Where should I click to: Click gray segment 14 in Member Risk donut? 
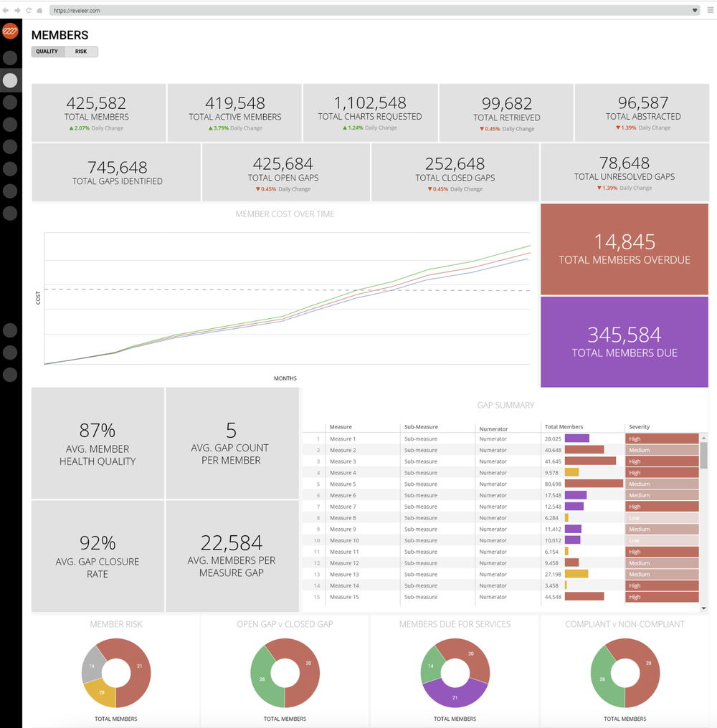click(92, 665)
